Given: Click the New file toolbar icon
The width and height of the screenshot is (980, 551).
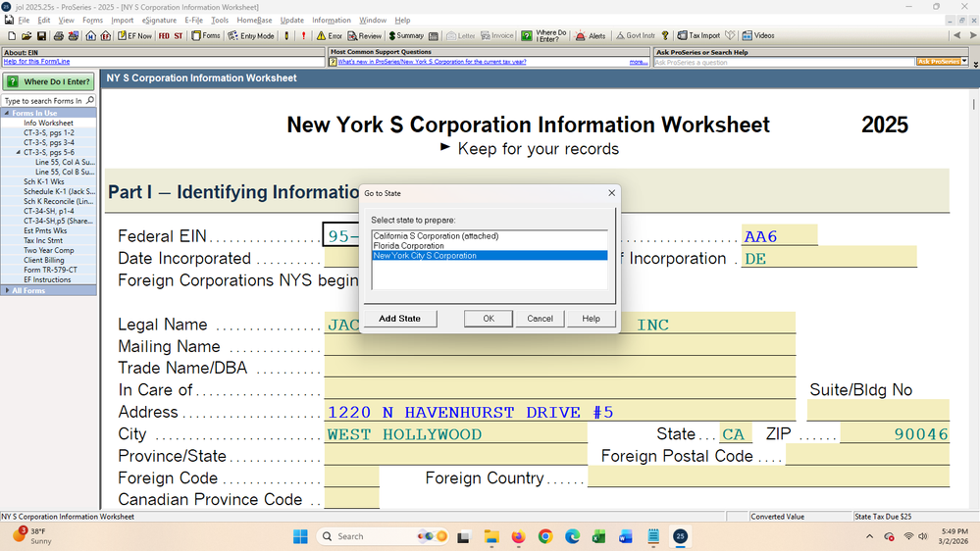Looking at the screenshot, I should [x=11, y=35].
